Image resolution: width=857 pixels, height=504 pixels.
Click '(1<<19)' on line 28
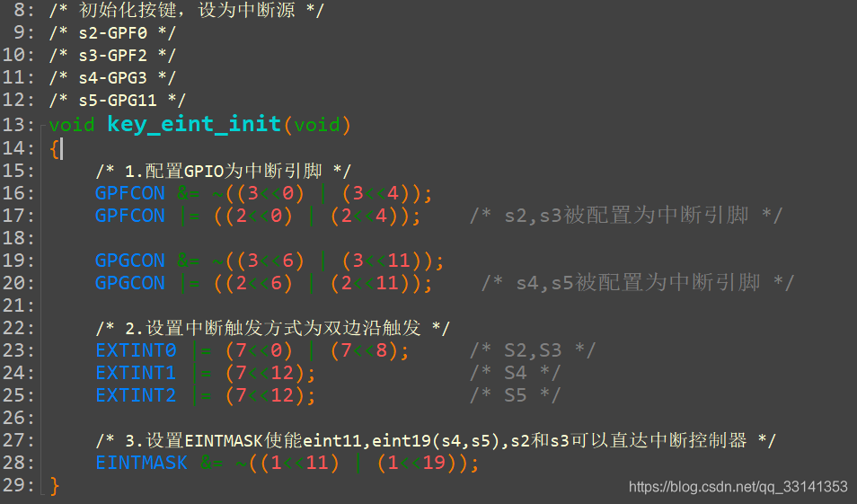[x=418, y=463]
